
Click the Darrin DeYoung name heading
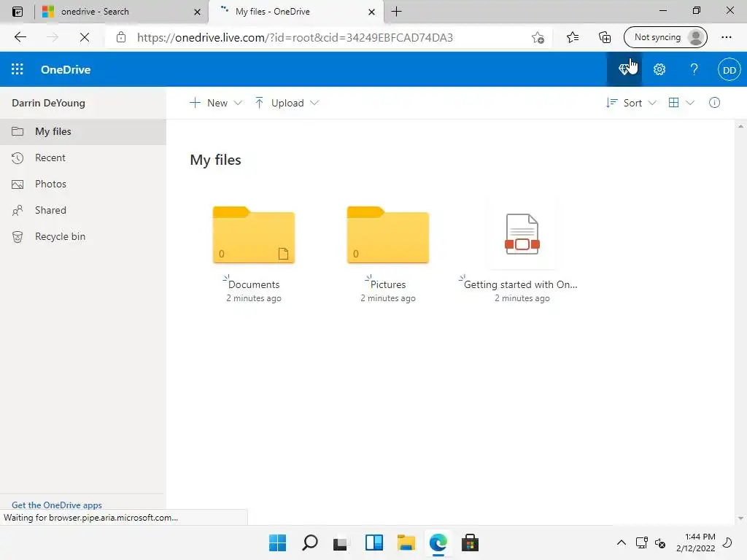coord(49,103)
